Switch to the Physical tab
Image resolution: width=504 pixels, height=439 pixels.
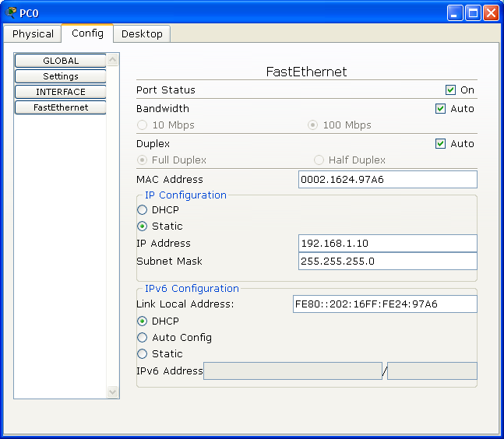(33, 34)
